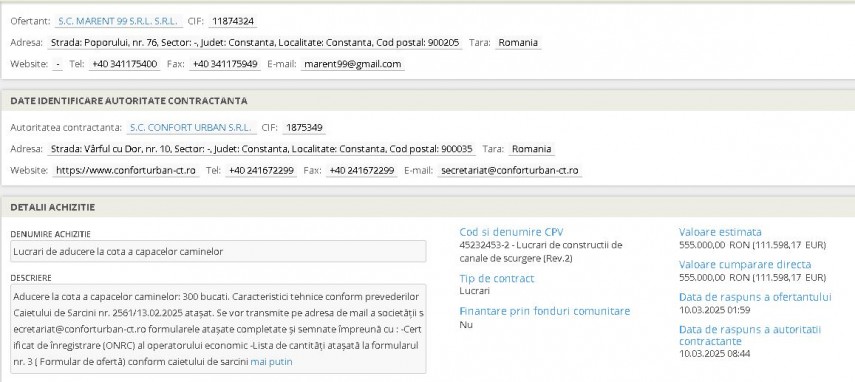Click the bidder CIF value 11874324
Screen dimensions: 855x382
(x=233, y=22)
